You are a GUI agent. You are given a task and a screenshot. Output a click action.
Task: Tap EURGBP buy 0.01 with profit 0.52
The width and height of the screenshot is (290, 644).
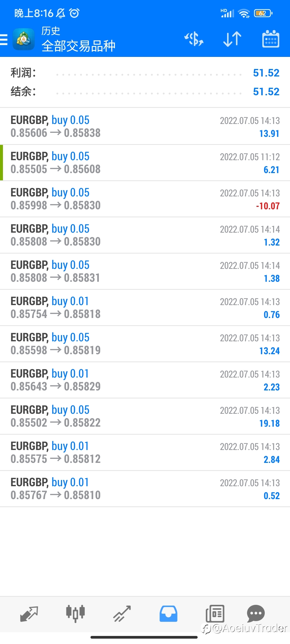(145, 489)
